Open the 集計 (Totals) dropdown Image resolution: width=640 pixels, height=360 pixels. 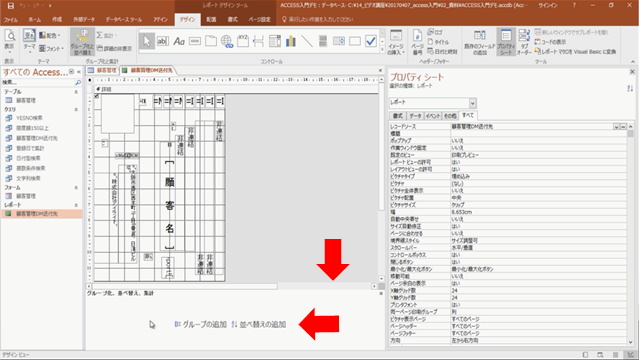coord(107,36)
